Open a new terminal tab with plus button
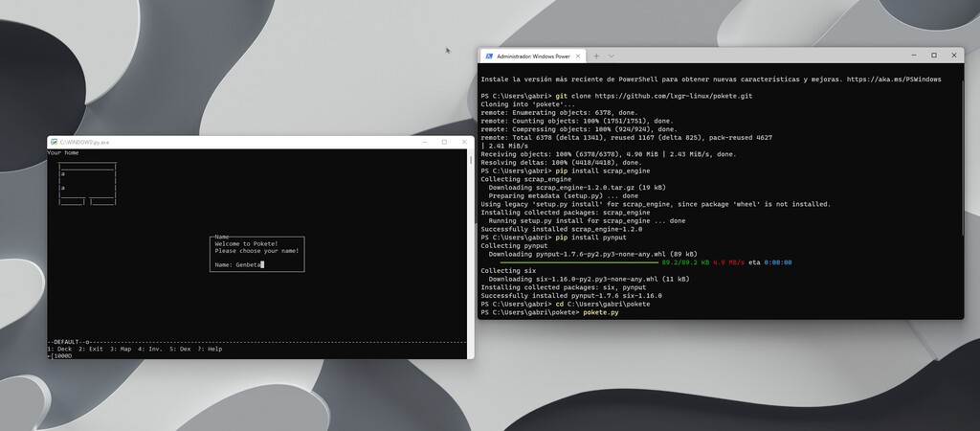 [x=595, y=57]
